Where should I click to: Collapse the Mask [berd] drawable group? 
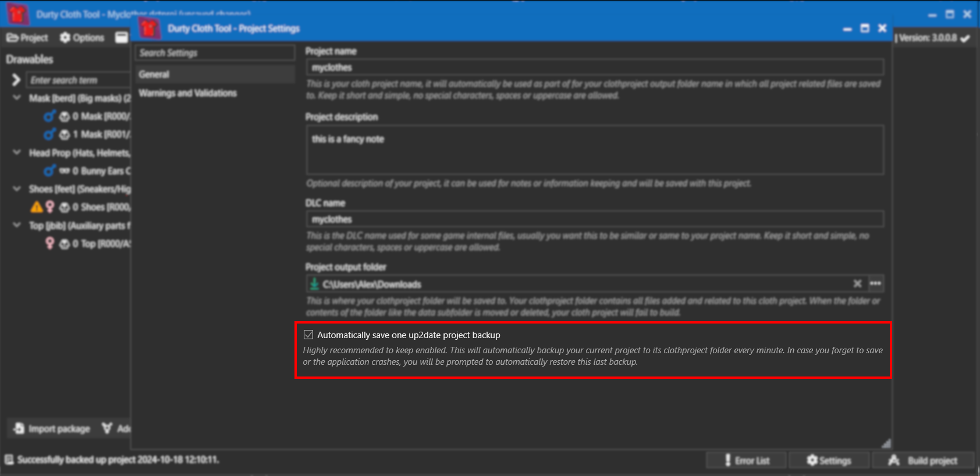[x=17, y=98]
